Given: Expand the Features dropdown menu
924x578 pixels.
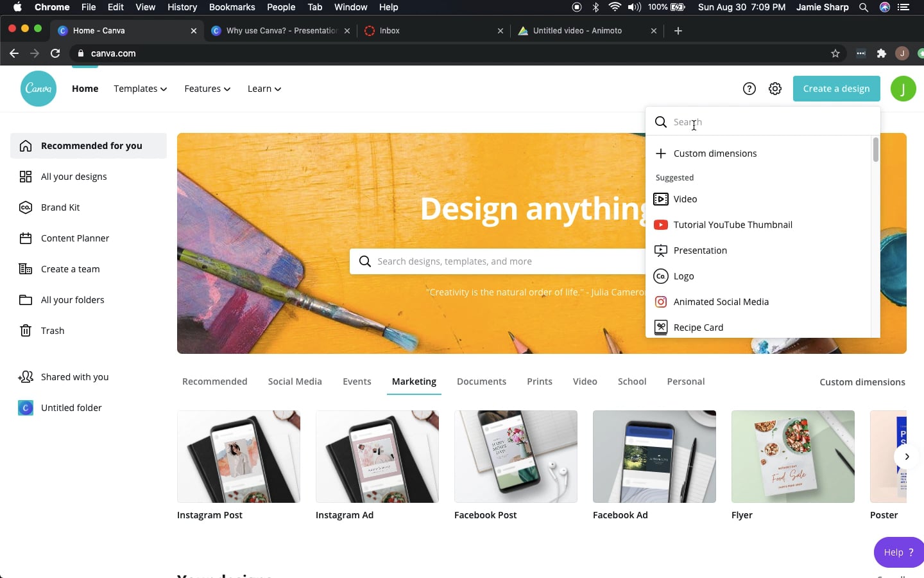Looking at the screenshot, I should tap(207, 89).
